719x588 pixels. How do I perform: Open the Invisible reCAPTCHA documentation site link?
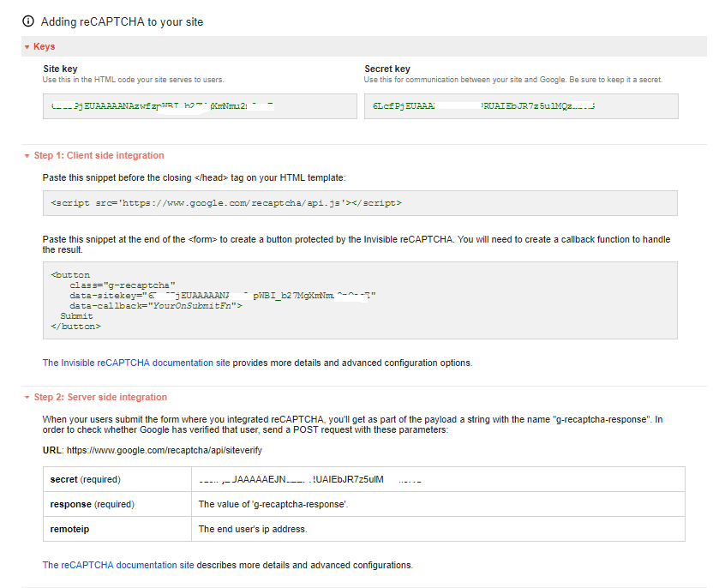pyautogui.click(x=136, y=363)
